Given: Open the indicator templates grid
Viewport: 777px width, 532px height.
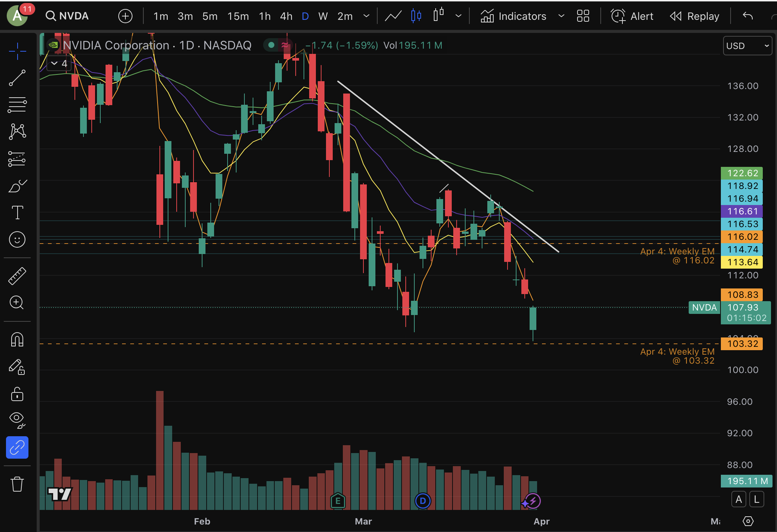Looking at the screenshot, I should 583,16.
